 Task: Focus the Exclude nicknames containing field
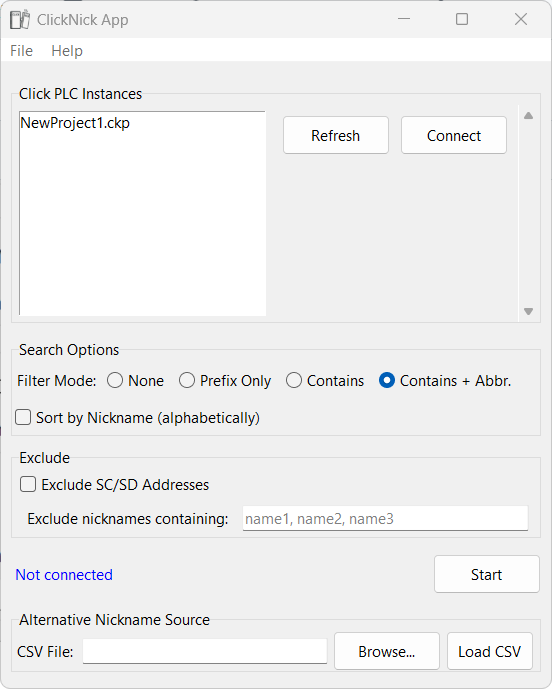tap(385, 519)
